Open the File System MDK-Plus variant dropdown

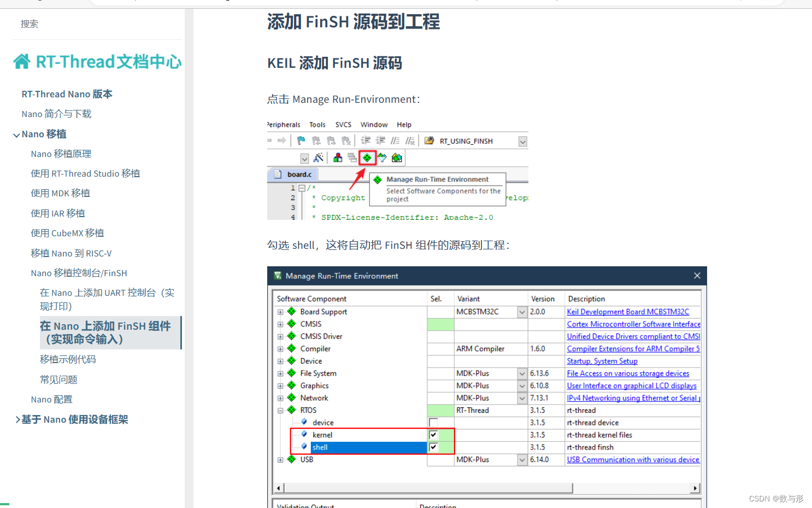(522, 373)
